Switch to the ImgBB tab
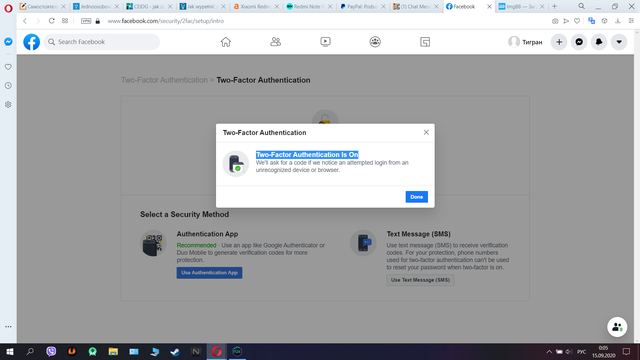Viewport: 640px width, 360px height. pyautogui.click(x=522, y=7)
